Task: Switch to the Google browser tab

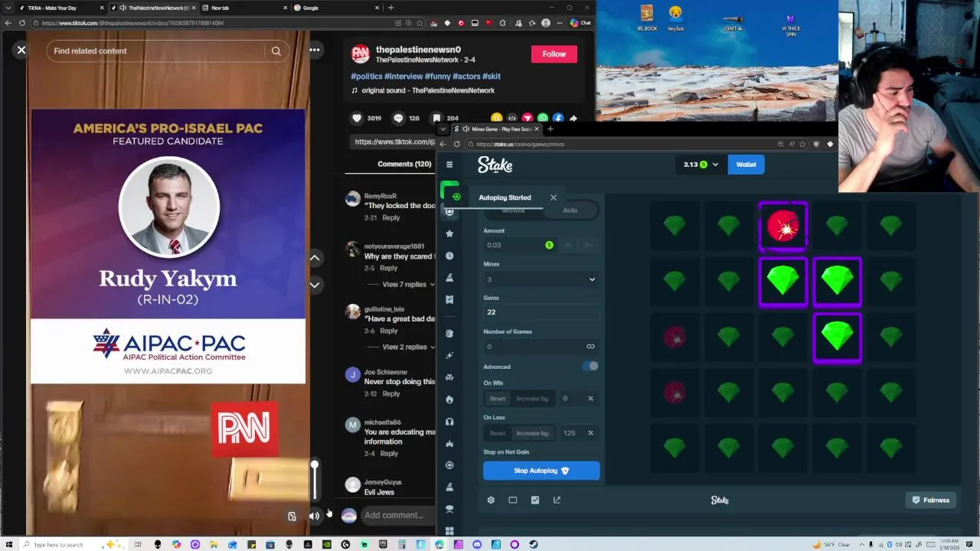Action: pos(337,8)
